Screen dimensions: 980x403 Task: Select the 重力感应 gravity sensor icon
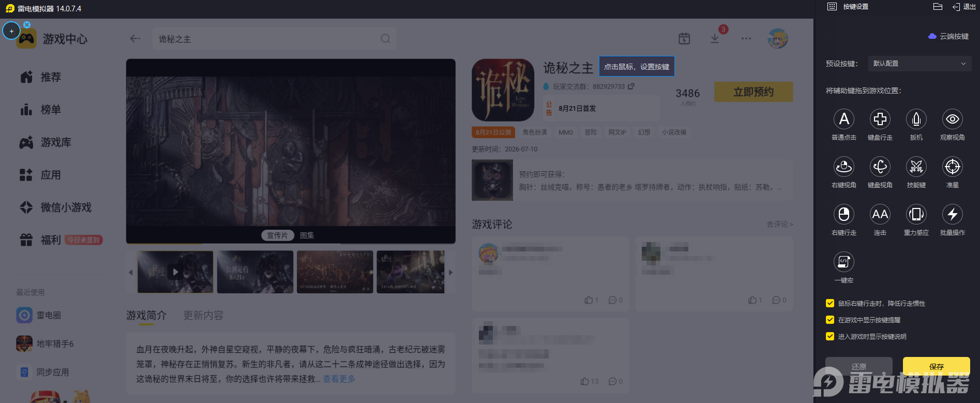click(x=916, y=214)
